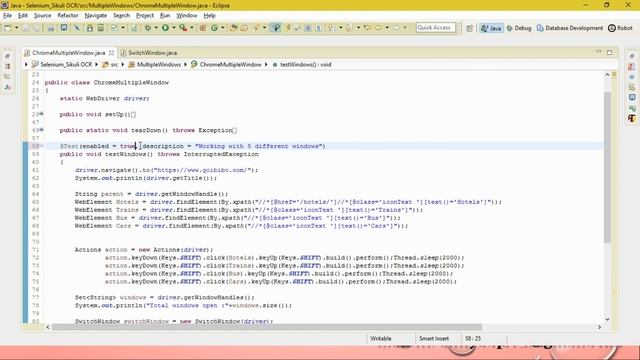Click the Smart Insert status entry
640x360 pixels.
(433, 338)
